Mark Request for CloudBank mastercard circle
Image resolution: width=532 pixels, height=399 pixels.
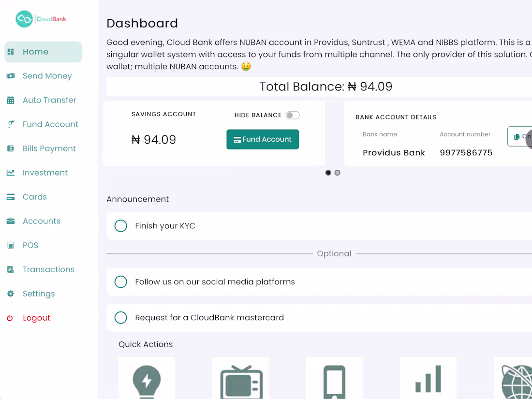coord(121,318)
